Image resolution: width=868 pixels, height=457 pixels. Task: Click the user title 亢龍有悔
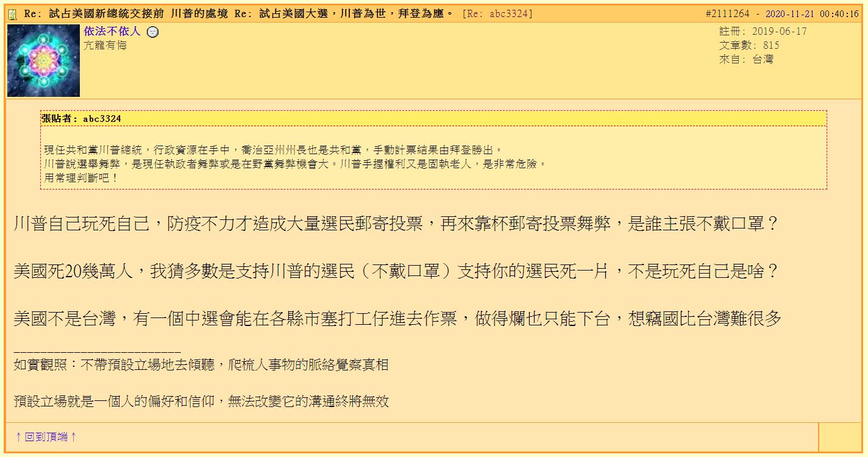(x=105, y=46)
